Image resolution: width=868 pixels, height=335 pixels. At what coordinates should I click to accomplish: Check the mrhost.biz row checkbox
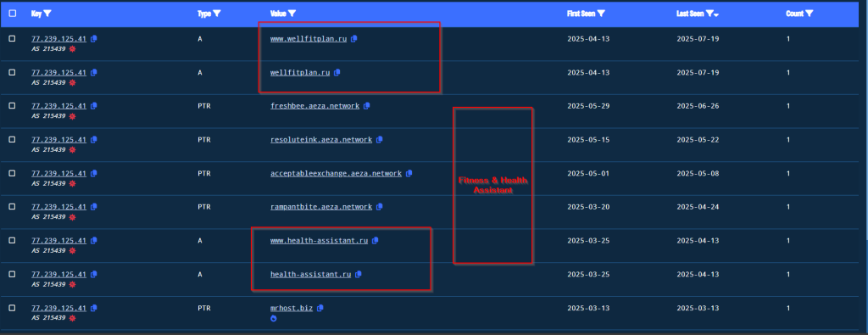12,308
